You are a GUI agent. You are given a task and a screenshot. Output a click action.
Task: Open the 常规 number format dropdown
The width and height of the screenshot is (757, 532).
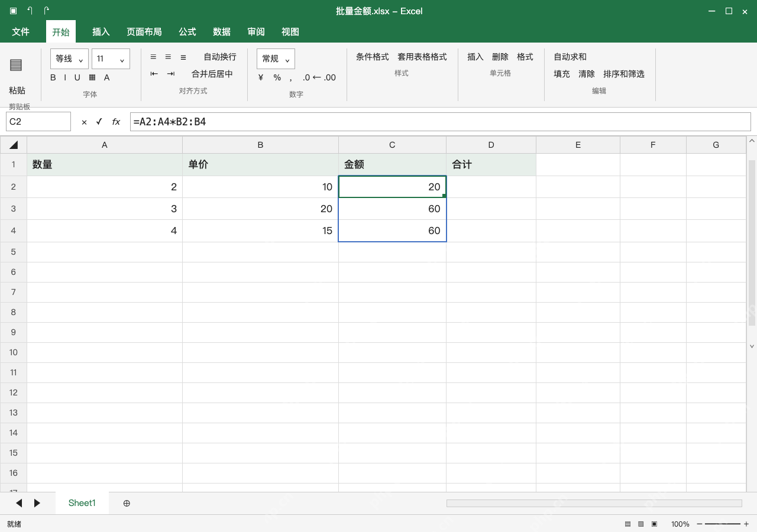pos(276,59)
